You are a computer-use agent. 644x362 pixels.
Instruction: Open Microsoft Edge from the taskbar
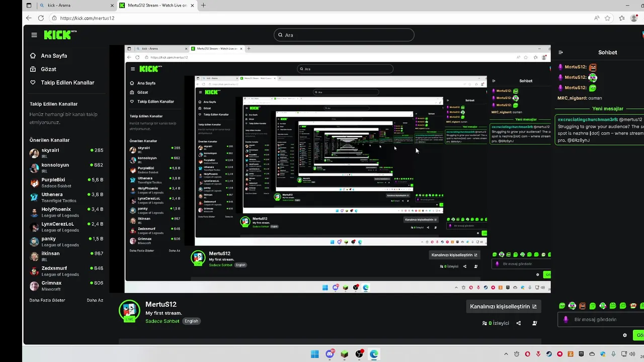click(374, 354)
